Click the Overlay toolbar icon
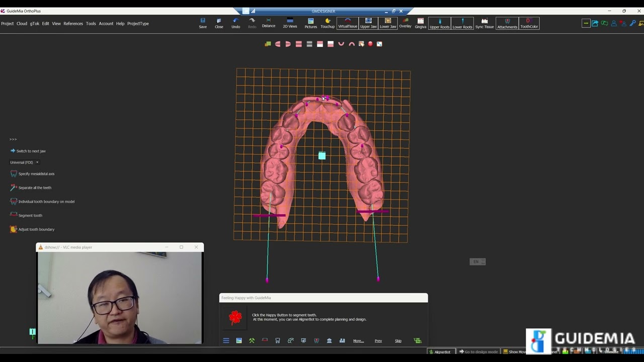Image resolution: width=644 pixels, height=362 pixels. 405,23
